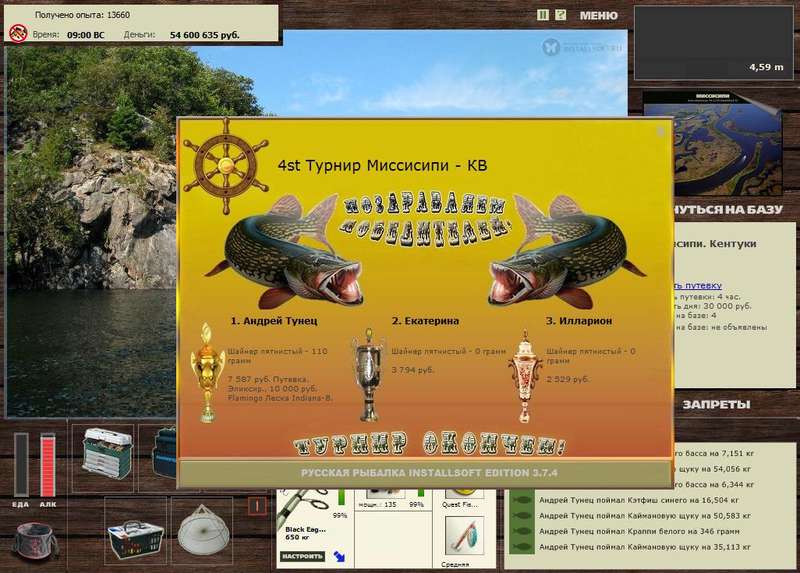
Task: Click the time value 09:00 ВС
Action: point(85,35)
